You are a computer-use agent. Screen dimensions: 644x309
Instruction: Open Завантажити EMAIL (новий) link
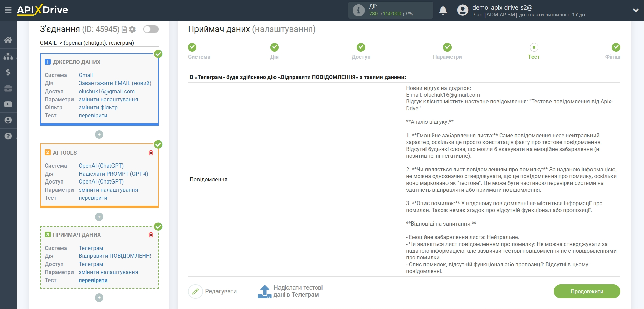click(115, 83)
